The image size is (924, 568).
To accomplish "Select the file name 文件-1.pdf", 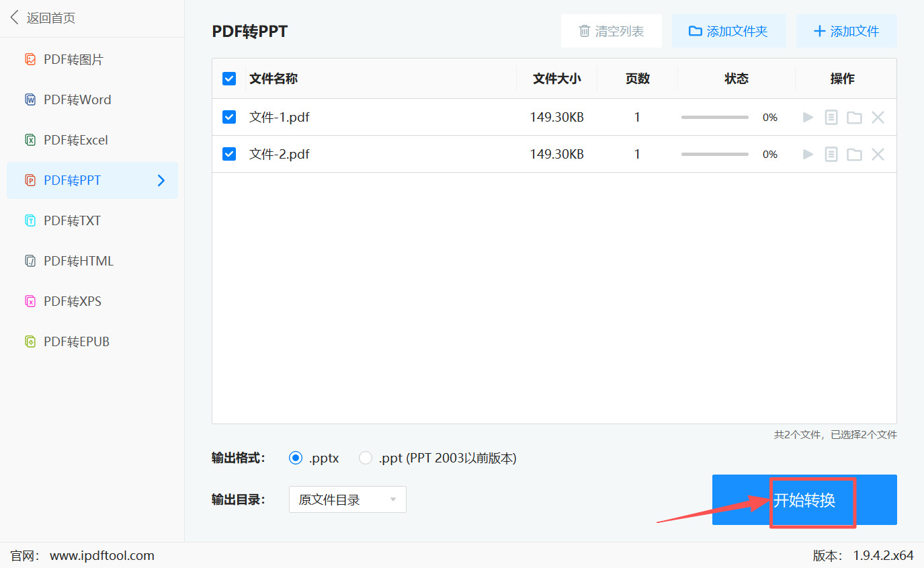I will coord(280,118).
